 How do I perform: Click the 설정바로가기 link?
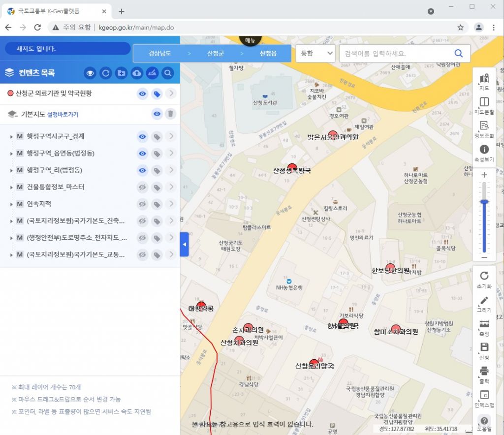pyautogui.click(x=63, y=115)
